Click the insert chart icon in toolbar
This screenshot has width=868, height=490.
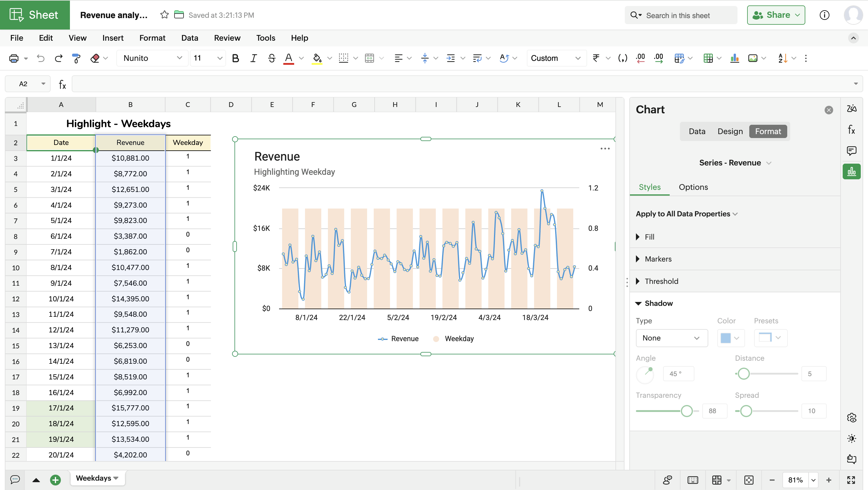734,58
